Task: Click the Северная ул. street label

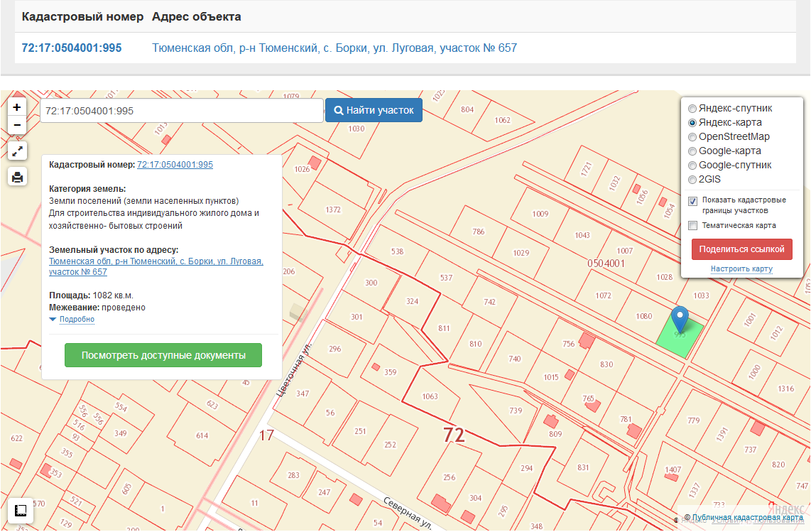Action: pyautogui.click(x=408, y=512)
